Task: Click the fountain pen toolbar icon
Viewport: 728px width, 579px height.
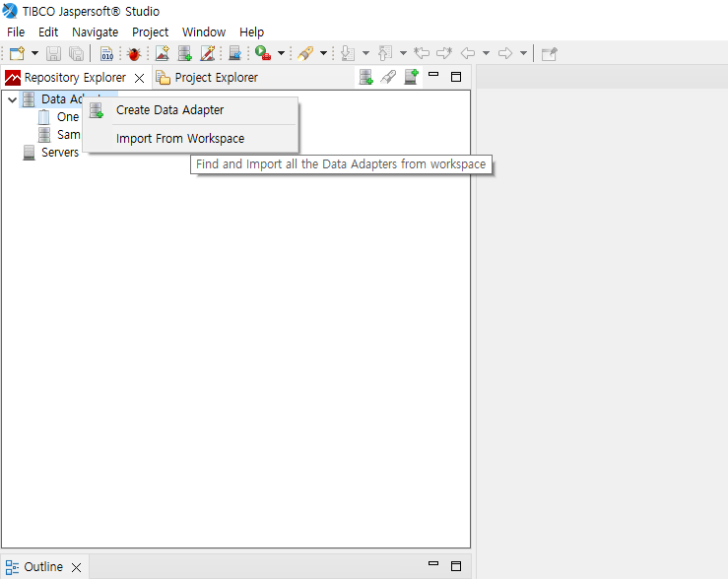Action: pos(305,53)
